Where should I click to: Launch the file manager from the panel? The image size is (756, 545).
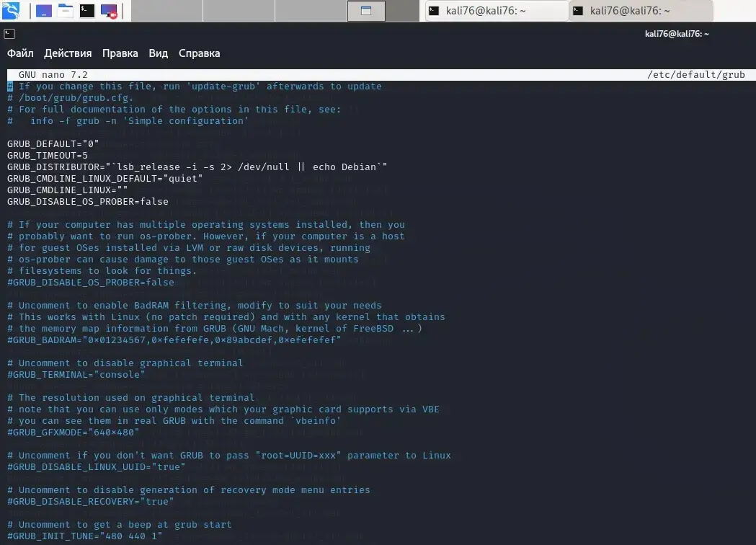click(66, 11)
